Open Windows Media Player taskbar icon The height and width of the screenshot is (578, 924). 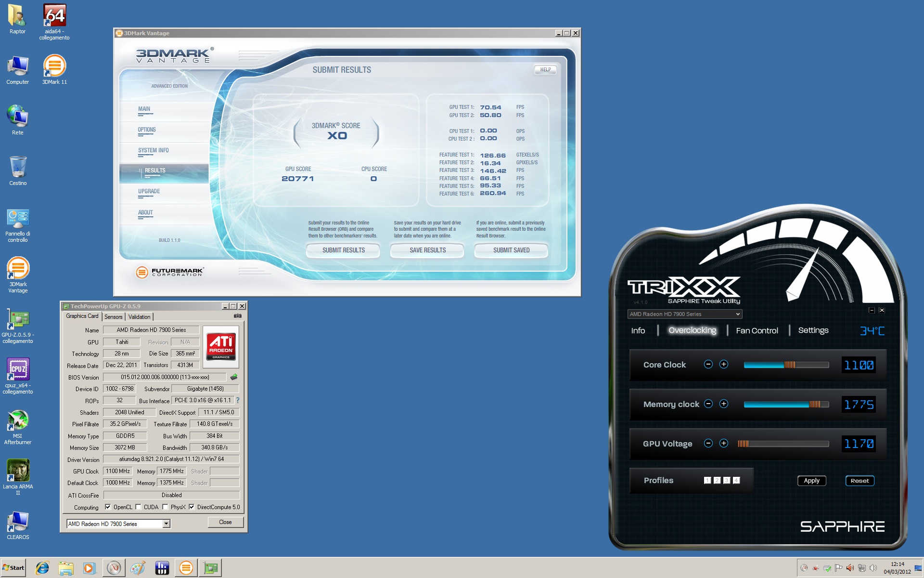[x=89, y=568]
